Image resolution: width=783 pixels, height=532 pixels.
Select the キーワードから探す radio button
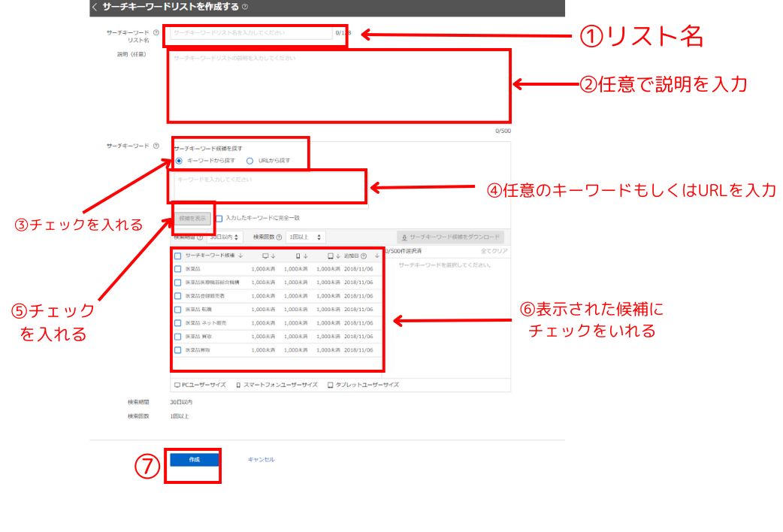coord(179,160)
